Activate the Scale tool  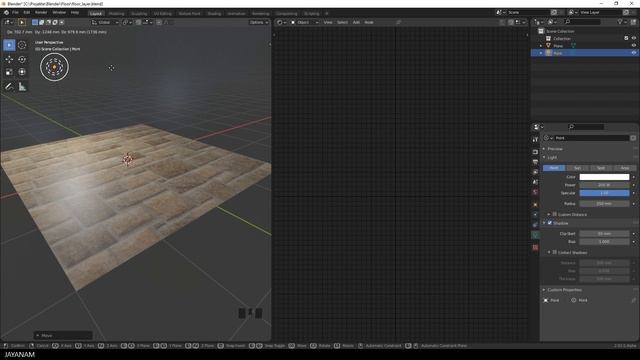click(x=9, y=72)
